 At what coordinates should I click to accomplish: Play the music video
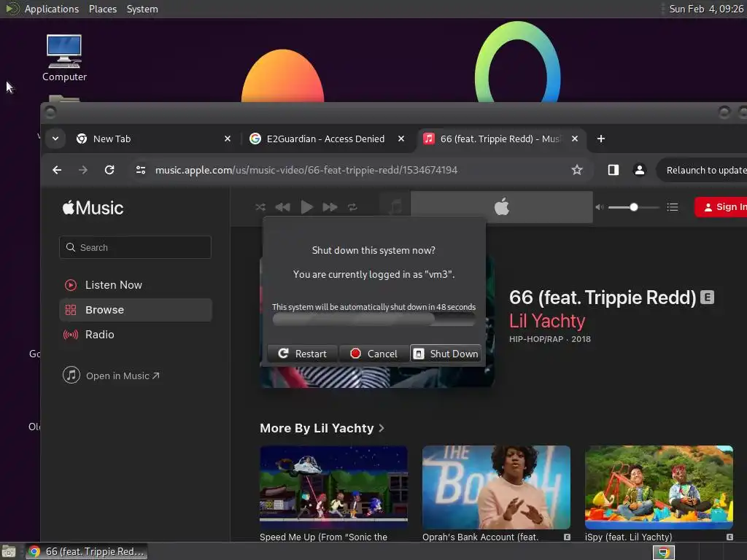(306, 207)
